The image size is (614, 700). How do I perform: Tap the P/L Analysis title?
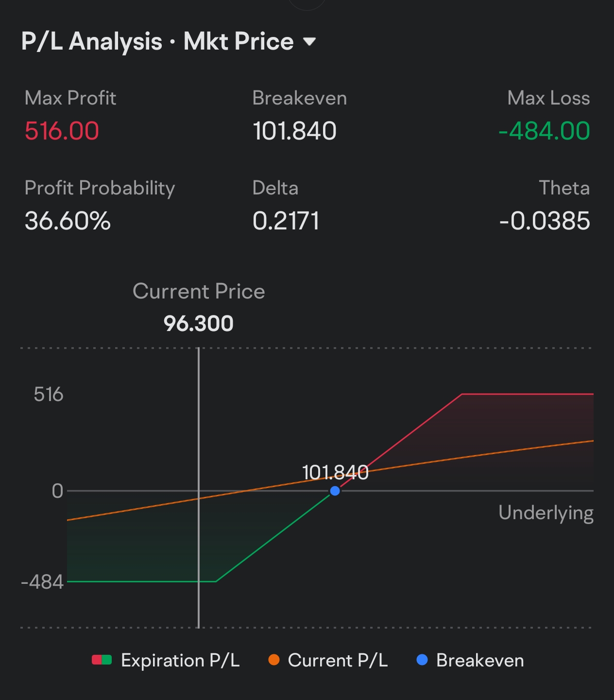pos(92,42)
